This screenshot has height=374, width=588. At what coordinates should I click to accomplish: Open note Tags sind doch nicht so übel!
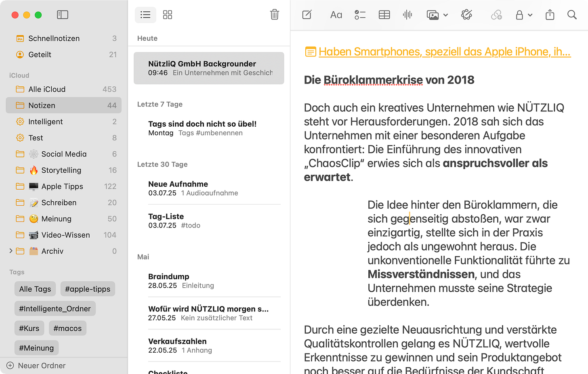pyautogui.click(x=209, y=128)
